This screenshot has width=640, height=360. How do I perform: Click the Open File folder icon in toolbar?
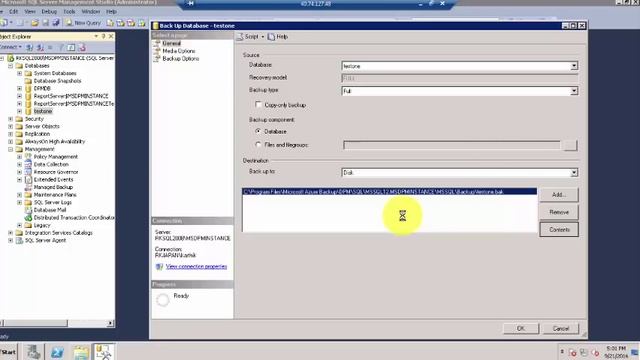pos(35,23)
